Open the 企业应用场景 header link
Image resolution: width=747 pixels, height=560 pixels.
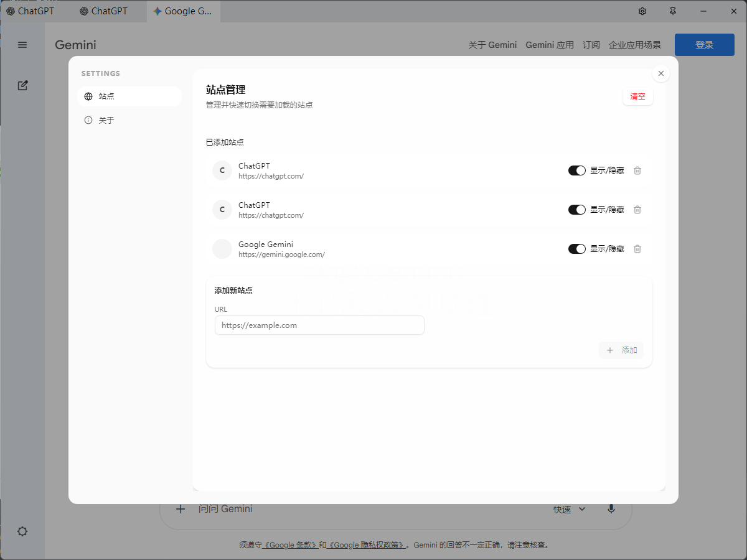coord(635,45)
